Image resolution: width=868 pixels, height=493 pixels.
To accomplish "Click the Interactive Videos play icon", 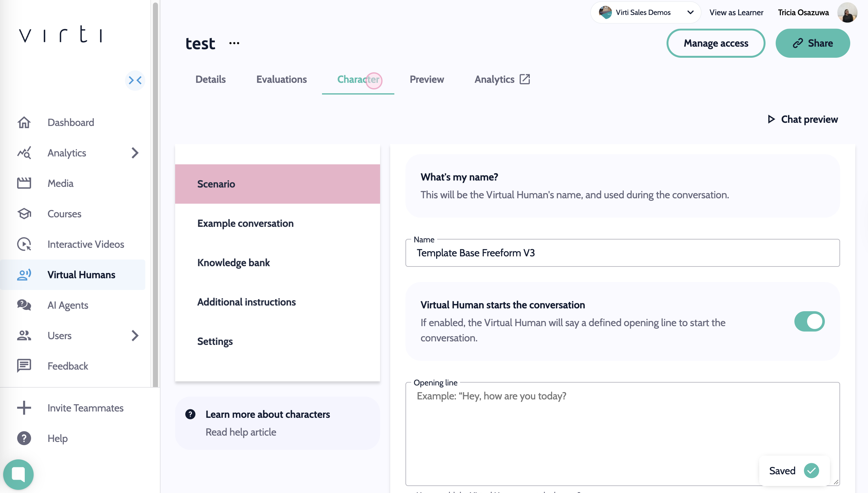I will pyautogui.click(x=24, y=244).
